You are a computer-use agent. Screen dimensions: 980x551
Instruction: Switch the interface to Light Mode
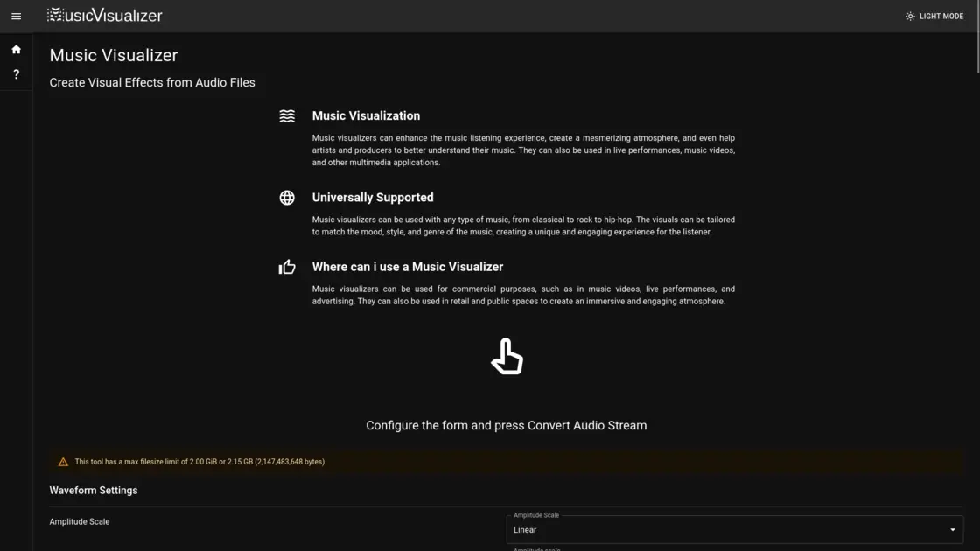click(x=934, y=15)
